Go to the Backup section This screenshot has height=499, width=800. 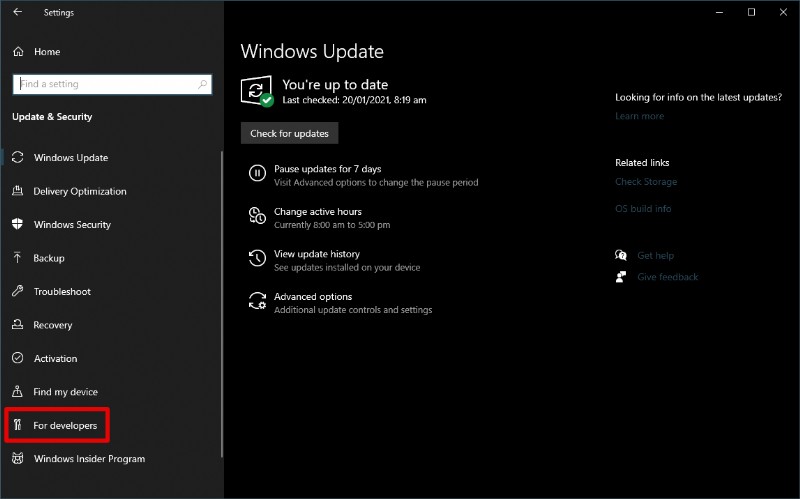[x=49, y=258]
